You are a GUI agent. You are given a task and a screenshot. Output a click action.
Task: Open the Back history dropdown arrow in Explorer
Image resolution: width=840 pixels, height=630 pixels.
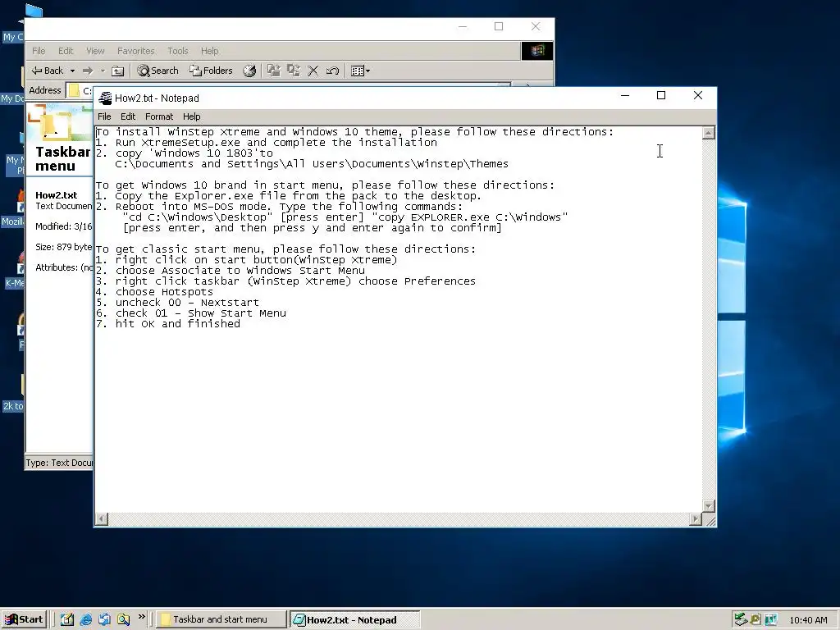pos(72,71)
